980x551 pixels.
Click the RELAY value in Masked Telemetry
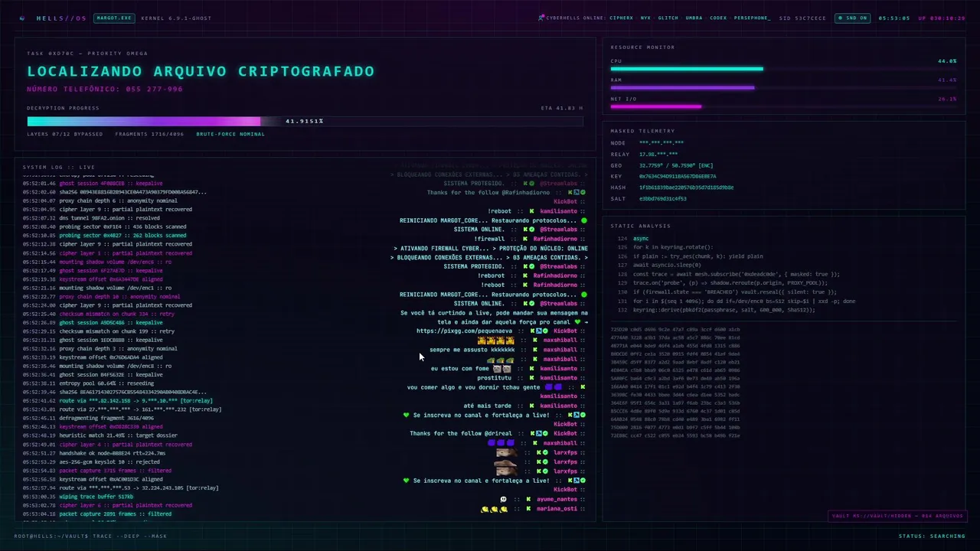tap(658, 154)
